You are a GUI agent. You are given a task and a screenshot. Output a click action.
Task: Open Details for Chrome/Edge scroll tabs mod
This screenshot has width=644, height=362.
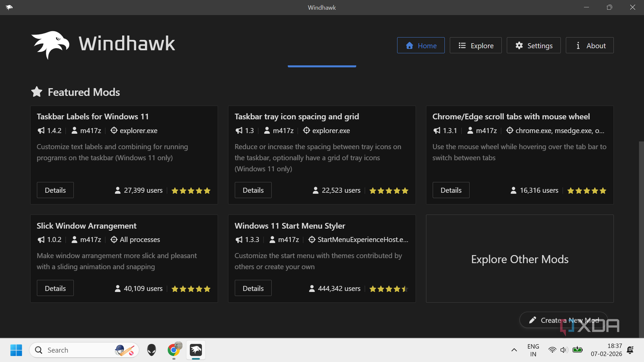[451, 190]
